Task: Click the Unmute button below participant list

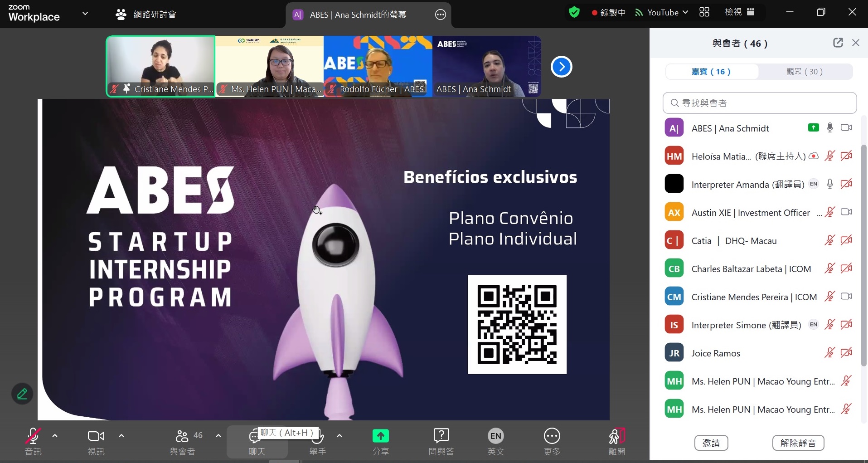Action: (x=798, y=443)
